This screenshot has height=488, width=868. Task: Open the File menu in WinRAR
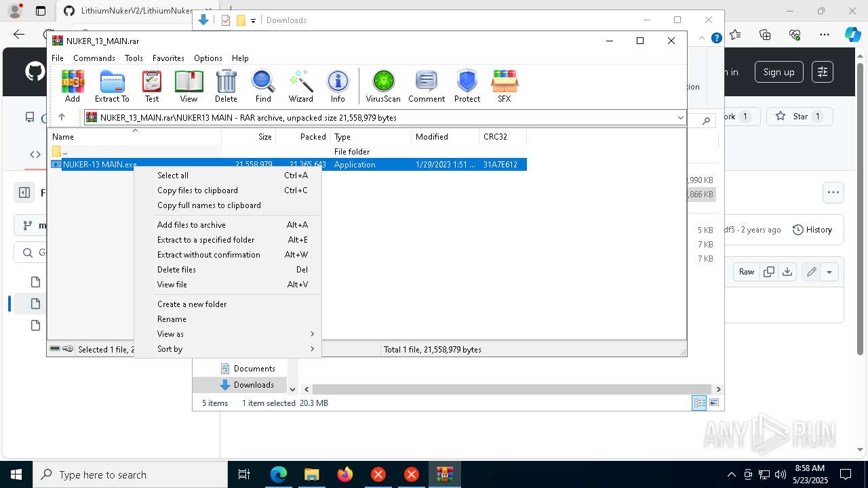pyautogui.click(x=58, y=58)
